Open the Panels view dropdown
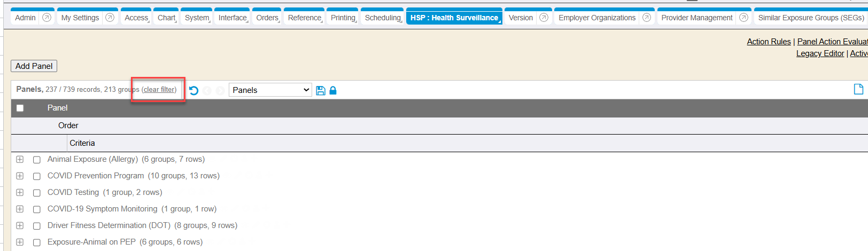This screenshot has width=868, height=251. (x=270, y=90)
